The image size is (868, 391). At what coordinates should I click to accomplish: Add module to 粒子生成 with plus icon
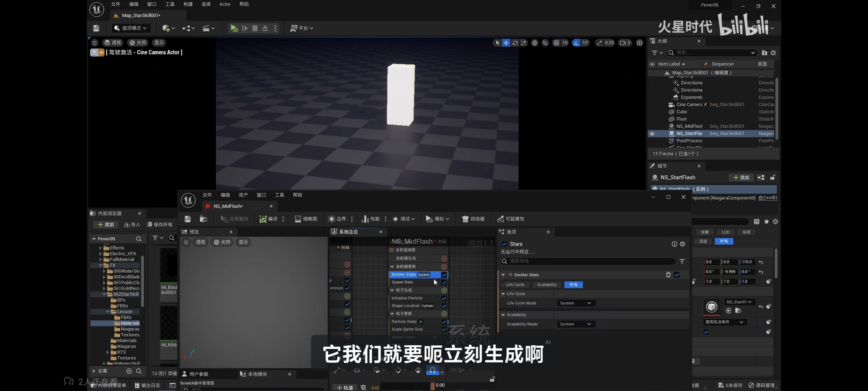point(444,290)
